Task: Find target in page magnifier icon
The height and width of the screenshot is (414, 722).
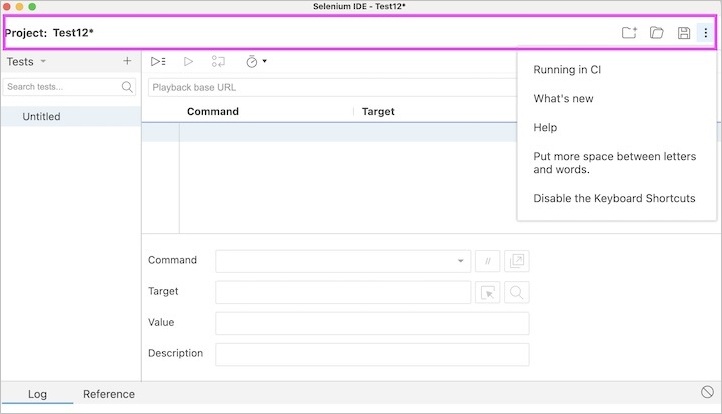Action: pos(517,292)
